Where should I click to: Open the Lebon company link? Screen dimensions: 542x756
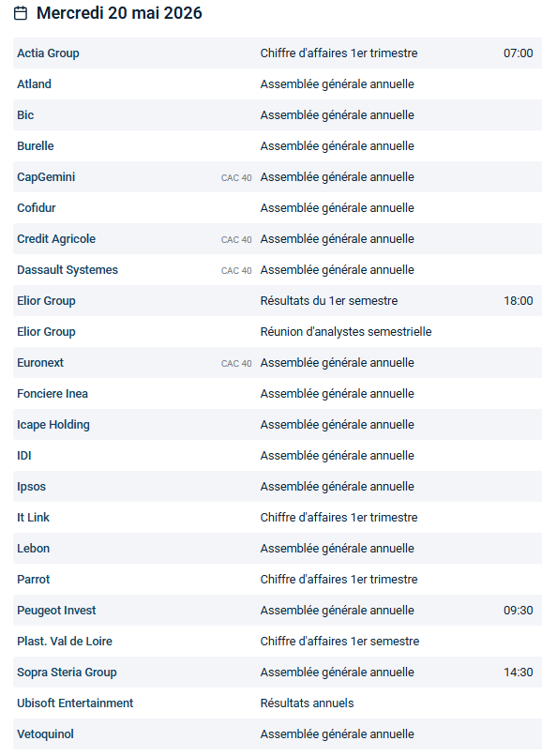(x=33, y=548)
